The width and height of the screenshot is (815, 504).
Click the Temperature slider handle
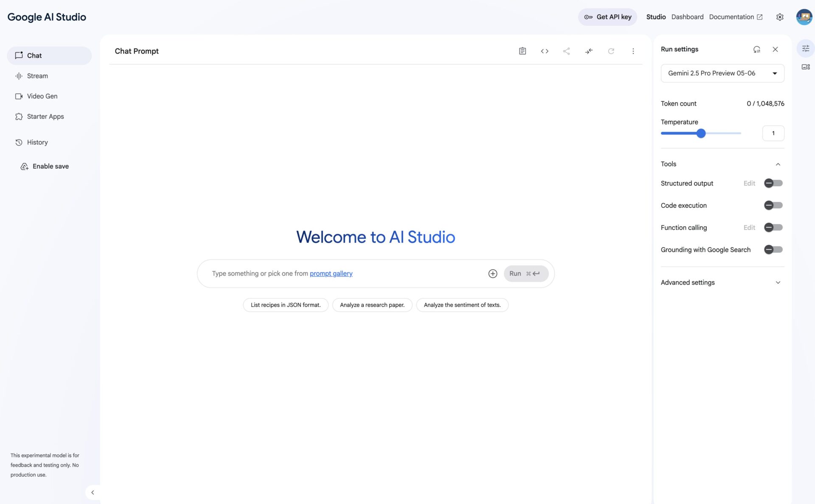click(x=701, y=133)
